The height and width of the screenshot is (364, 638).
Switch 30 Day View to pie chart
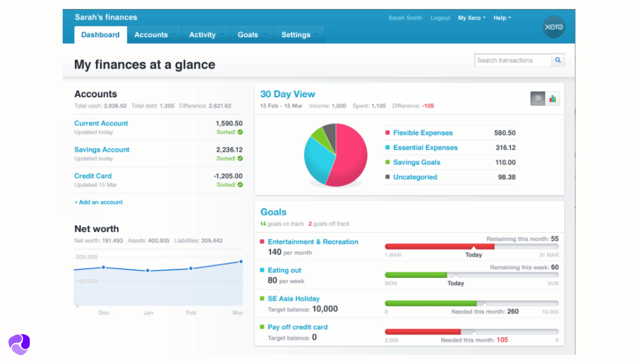pos(538,98)
